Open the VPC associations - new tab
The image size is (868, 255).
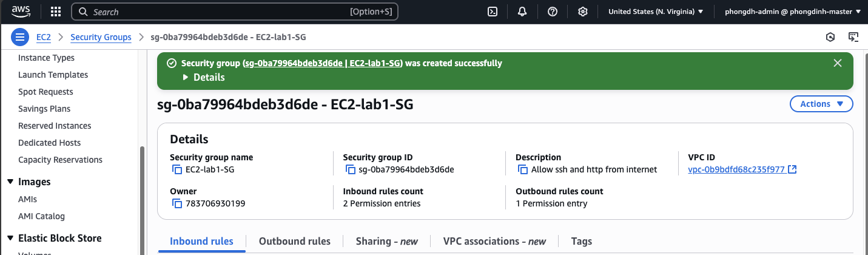[x=494, y=241]
